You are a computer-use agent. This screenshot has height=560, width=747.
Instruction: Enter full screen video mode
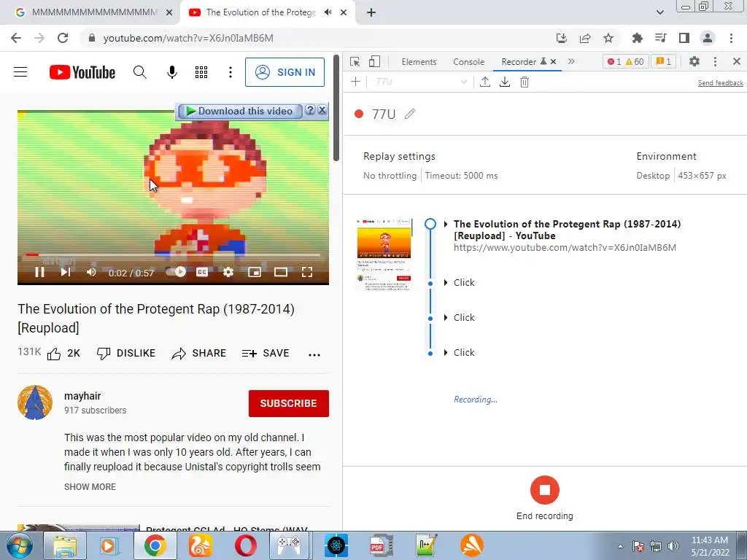tap(307, 272)
